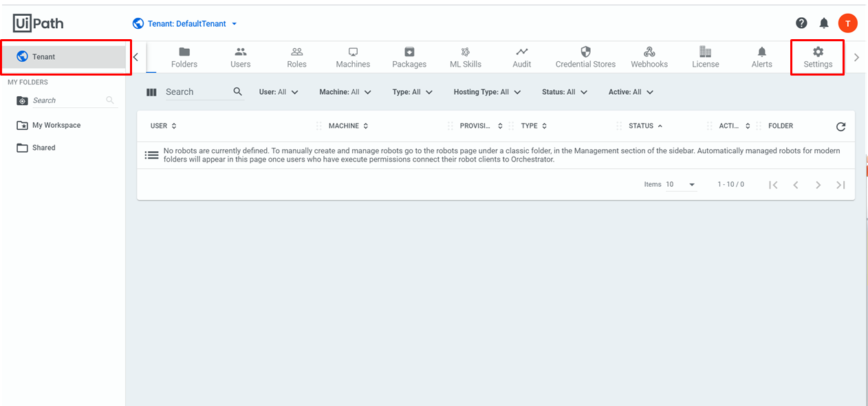Open the Tenant: DefaultTenant dropdown
The image size is (868, 406).
pos(185,23)
